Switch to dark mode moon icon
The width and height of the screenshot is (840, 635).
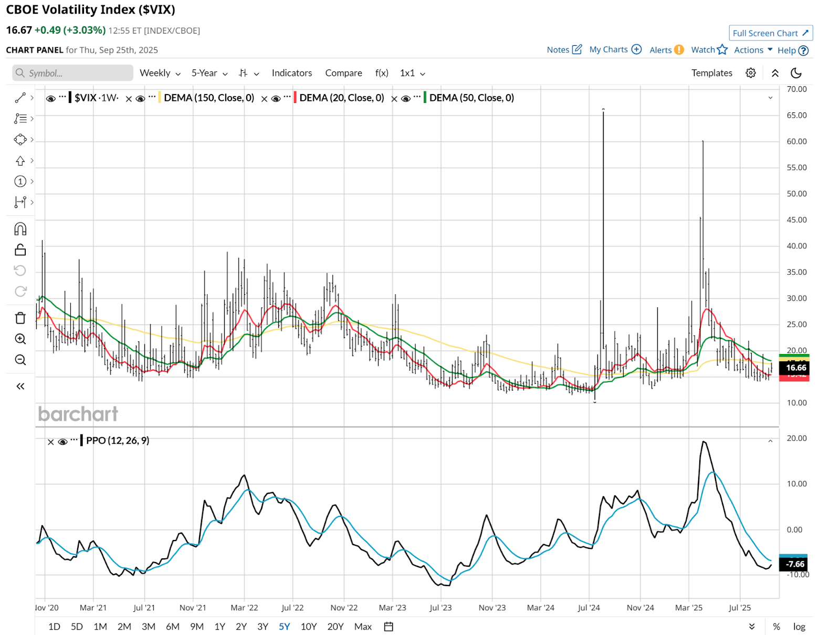(796, 73)
